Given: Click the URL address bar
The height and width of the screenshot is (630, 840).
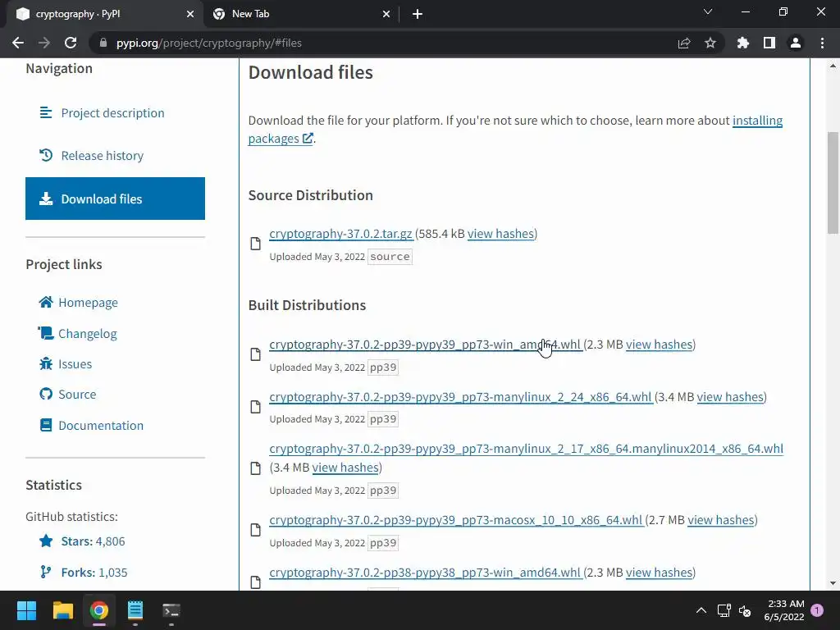Looking at the screenshot, I should click(386, 43).
